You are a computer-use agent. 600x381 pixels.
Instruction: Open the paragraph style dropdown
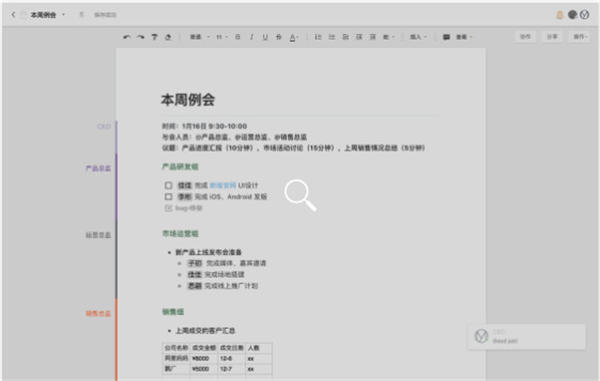pos(200,37)
